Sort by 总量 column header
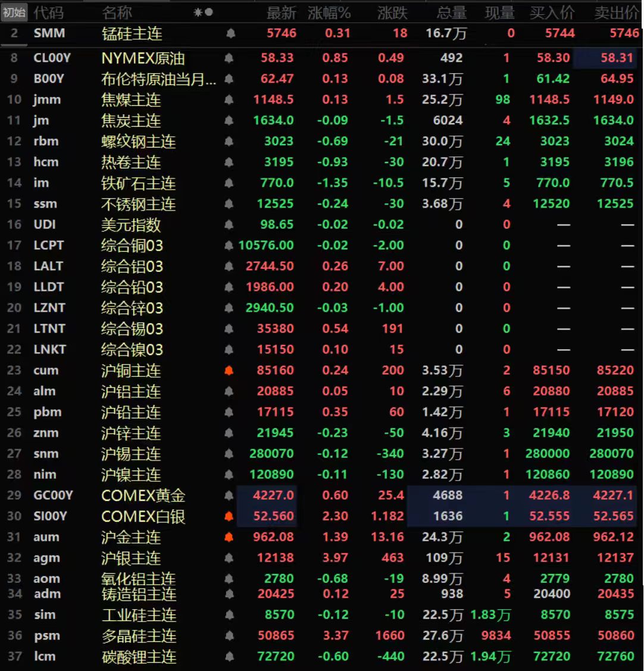Screen dimensions: 644x671 [451, 13]
